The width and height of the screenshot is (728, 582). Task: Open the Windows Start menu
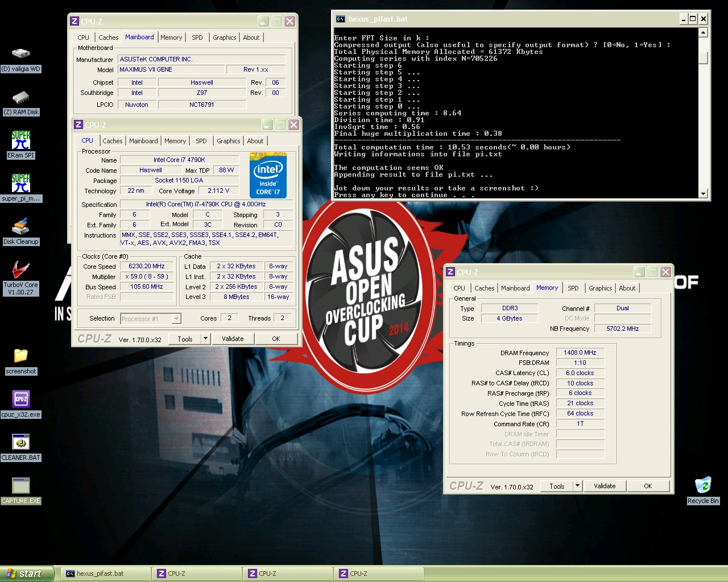(26, 573)
